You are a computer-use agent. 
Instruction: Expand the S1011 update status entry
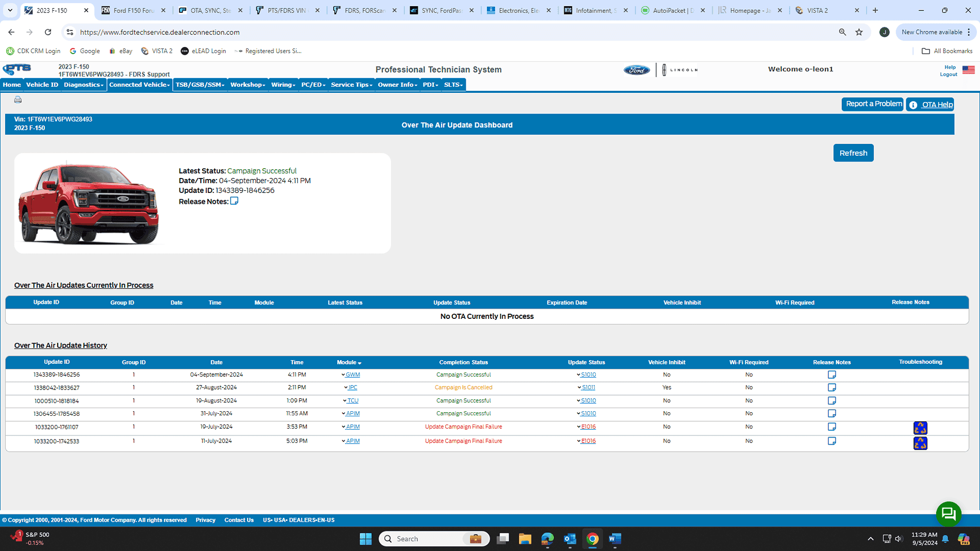(x=579, y=388)
